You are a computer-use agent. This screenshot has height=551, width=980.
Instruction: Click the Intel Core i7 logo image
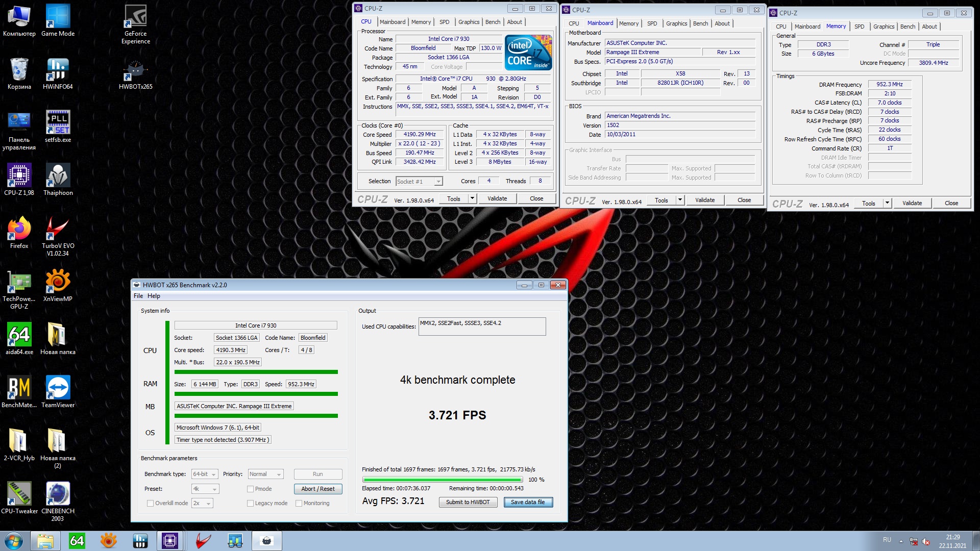click(x=528, y=52)
